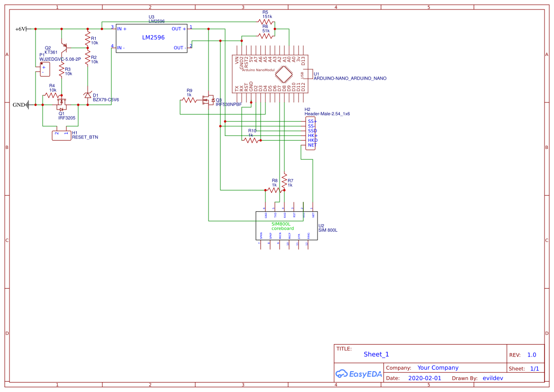Click the R7 1k vertical resistor
Viewport: 554px width, 392px height.
284,181
